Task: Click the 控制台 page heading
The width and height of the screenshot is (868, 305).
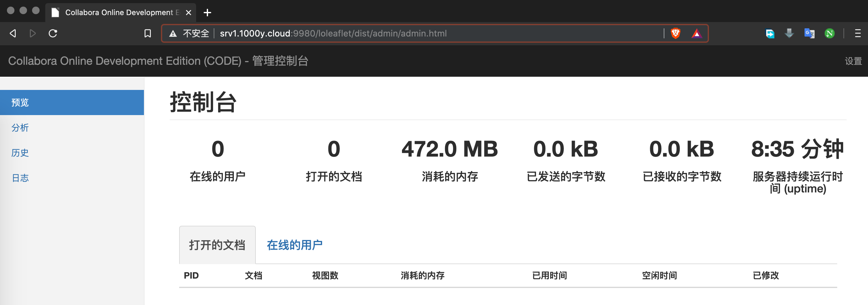Action: [x=203, y=102]
